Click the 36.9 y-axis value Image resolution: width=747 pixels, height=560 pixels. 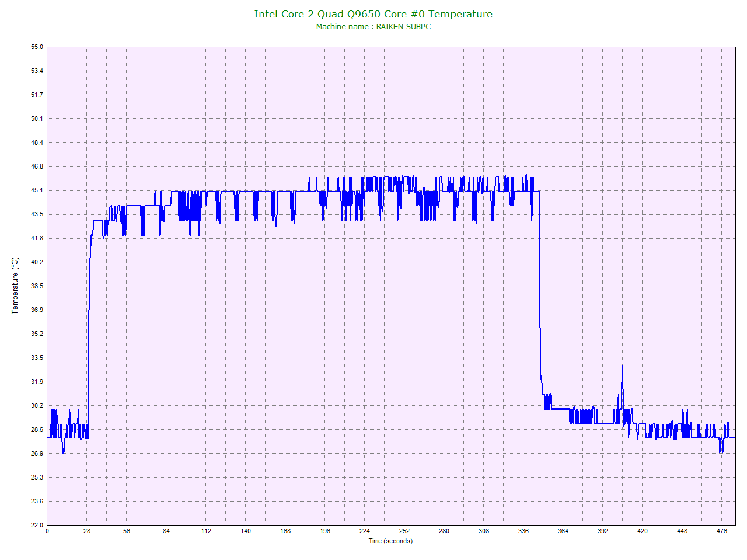tap(37, 310)
